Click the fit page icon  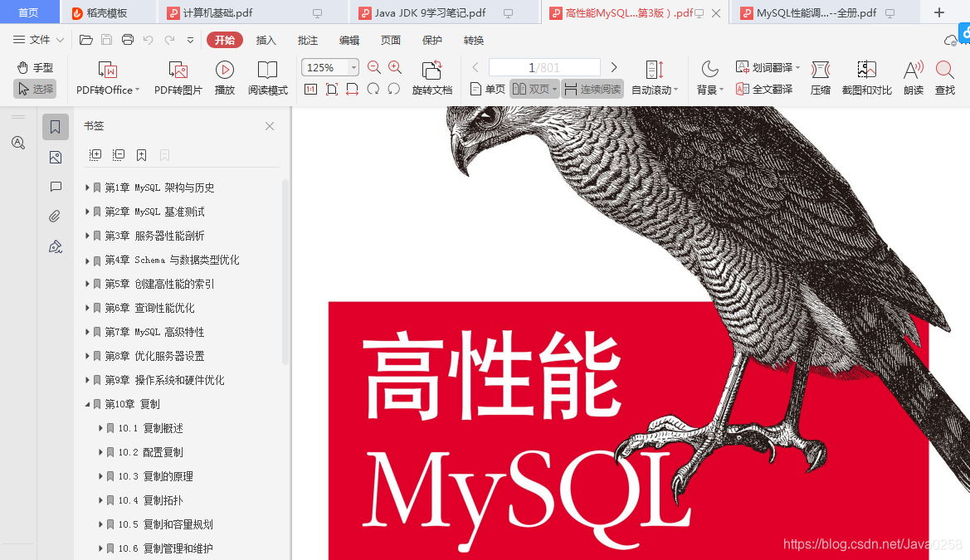[332, 89]
